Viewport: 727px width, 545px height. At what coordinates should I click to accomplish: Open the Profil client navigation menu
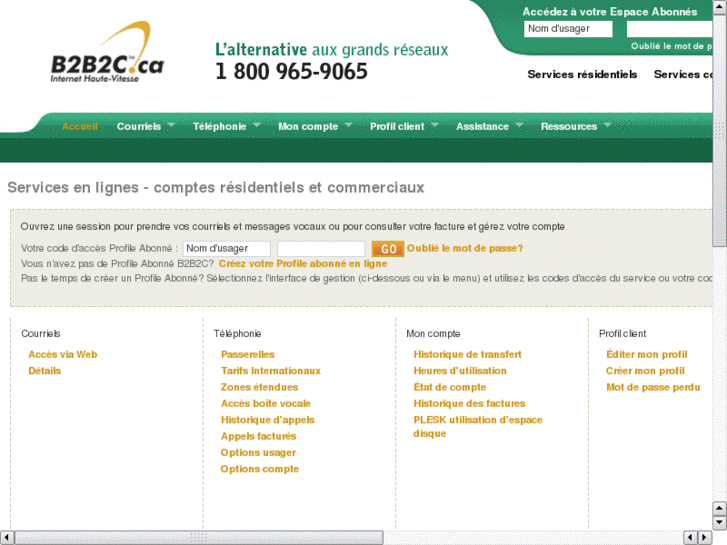click(x=397, y=127)
